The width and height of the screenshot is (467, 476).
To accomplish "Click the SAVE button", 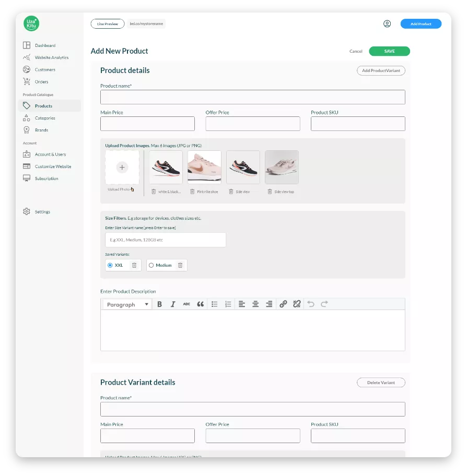I will [x=389, y=51].
